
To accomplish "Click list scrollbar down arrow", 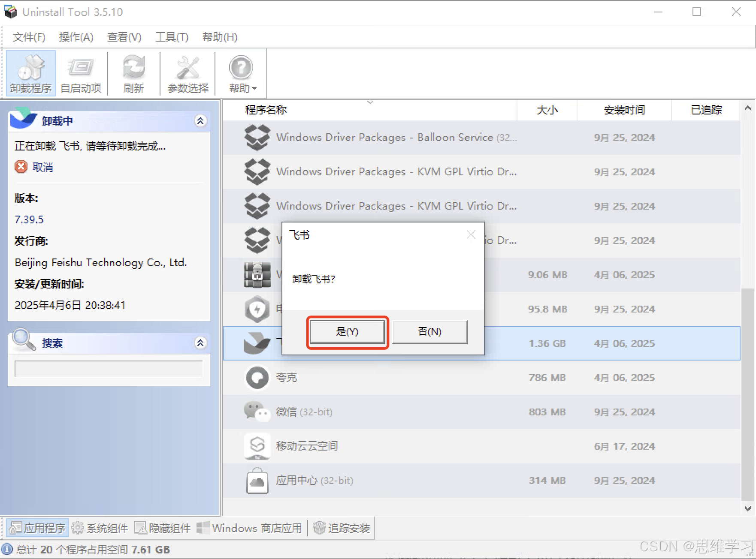I will tap(747, 509).
